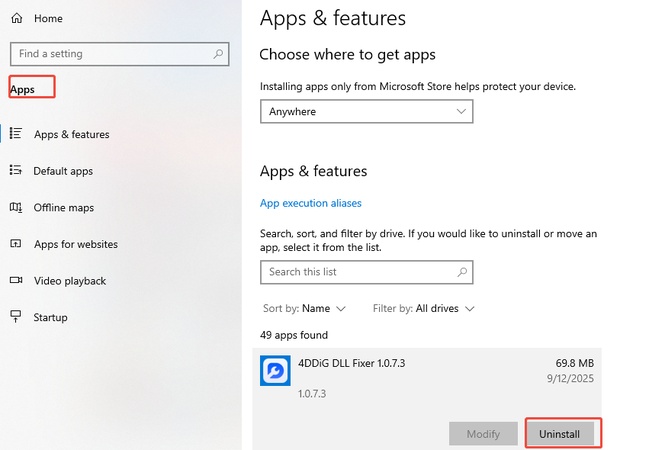Click search icon in Search this list
Screen dimensions: 665x450
pos(461,271)
